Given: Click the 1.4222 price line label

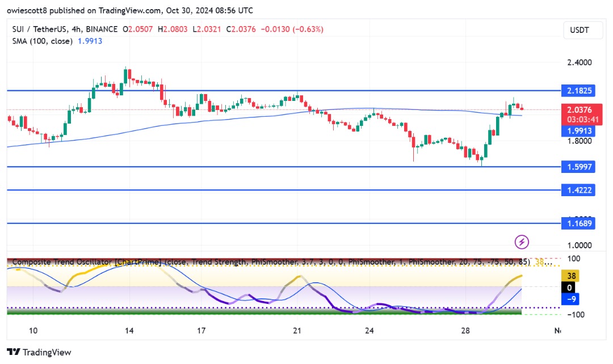Looking at the screenshot, I should point(578,190).
